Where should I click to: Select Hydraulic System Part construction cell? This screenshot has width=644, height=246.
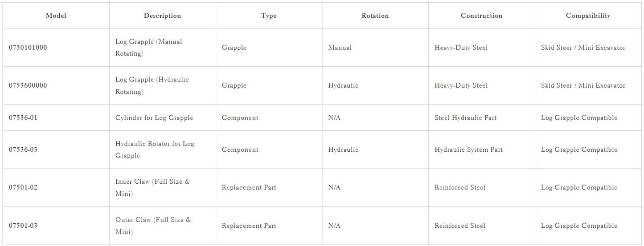468,149
